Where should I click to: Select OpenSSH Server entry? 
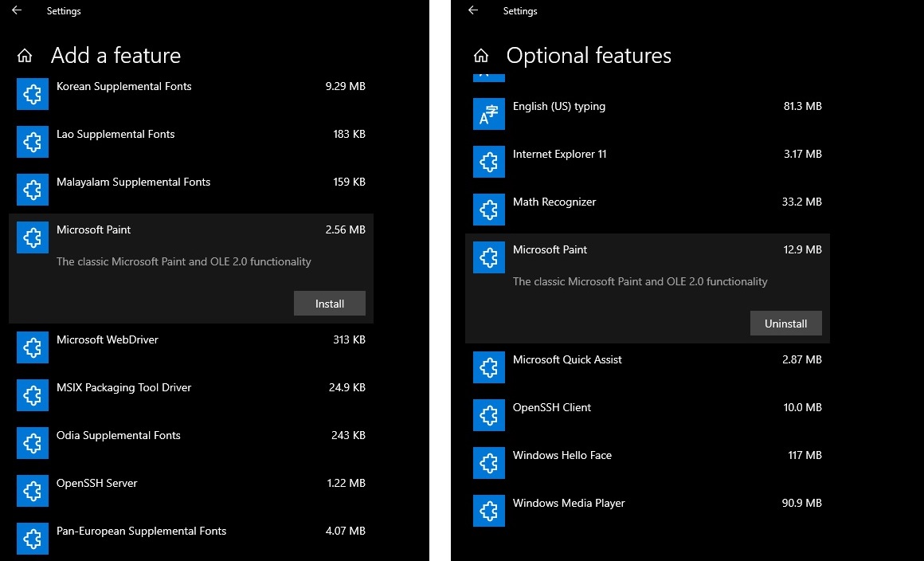(191, 491)
